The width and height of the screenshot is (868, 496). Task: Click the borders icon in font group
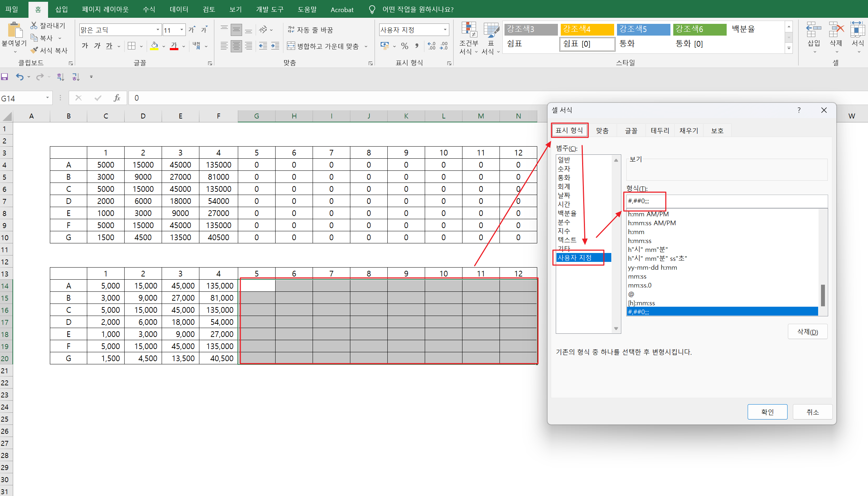(x=132, y=46)
